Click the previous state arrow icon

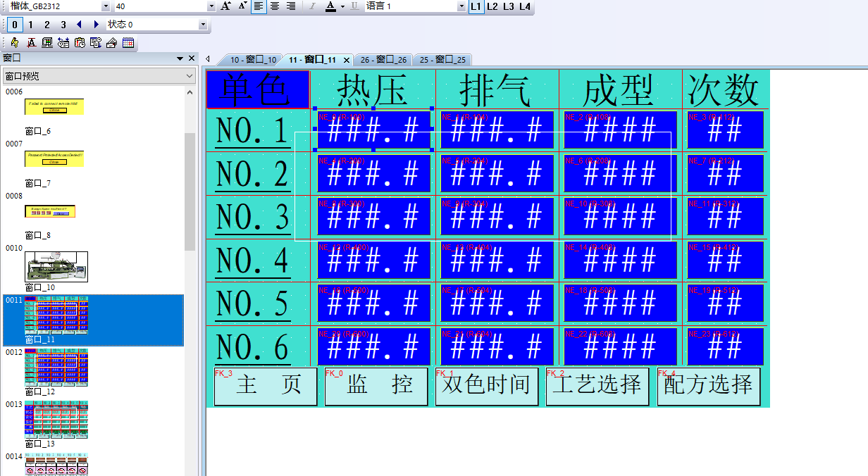pyautogui.click(x=79, y=25)
